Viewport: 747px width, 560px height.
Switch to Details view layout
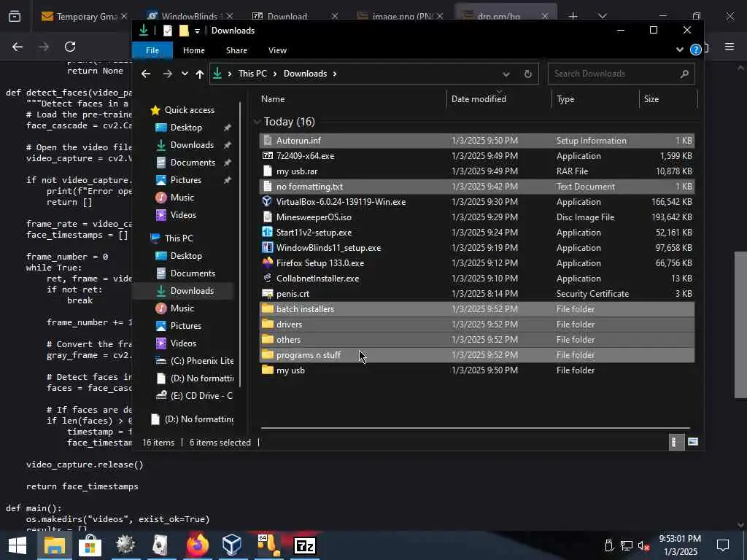click(676, 442)
